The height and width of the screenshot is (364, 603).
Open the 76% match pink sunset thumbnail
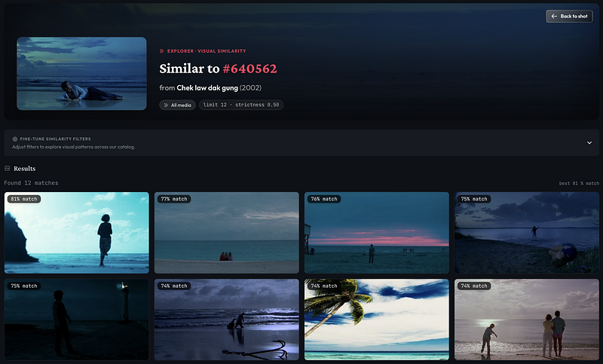pyautogui.click(x=376, y=233)
